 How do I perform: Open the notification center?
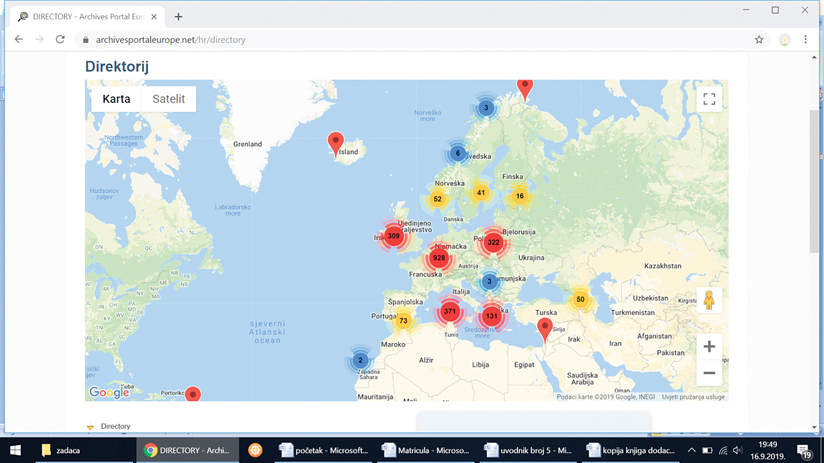click(x=804, y=451)
